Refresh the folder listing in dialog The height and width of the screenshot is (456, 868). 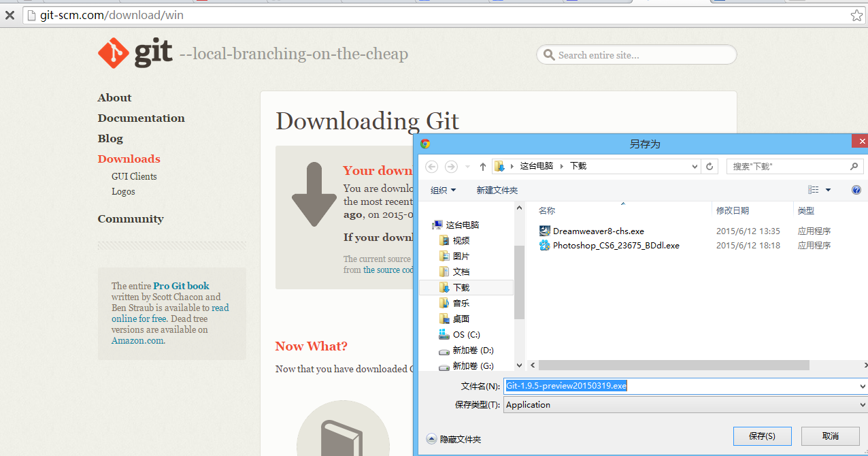pyautogui.click(x=710, y=166)
